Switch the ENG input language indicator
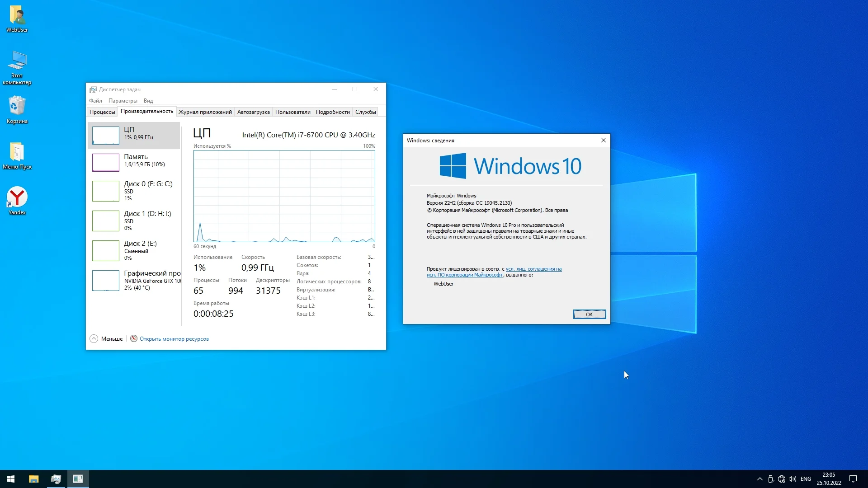The image size is (868, 488). 806,479
